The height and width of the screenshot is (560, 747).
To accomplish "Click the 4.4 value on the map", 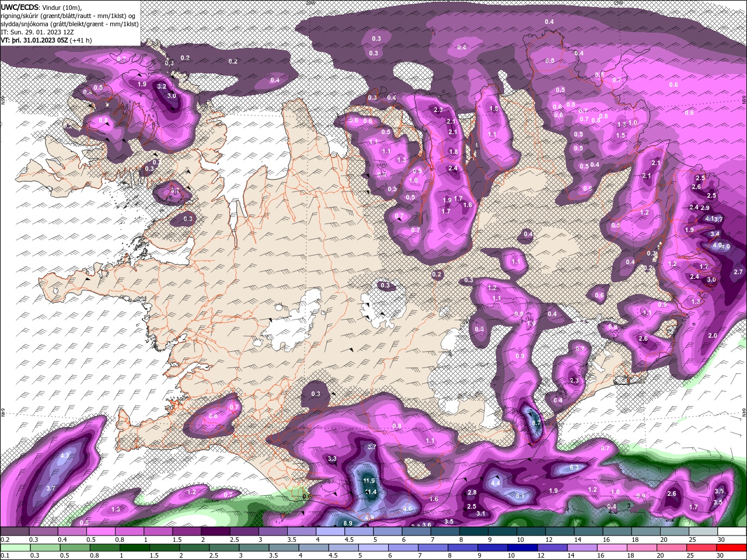I will coord(495,484).
